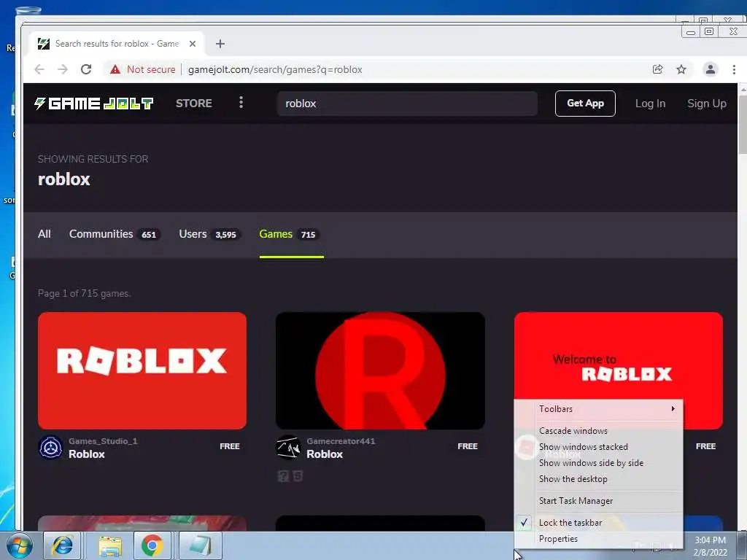Click the Gamecreator441 developer name
Viewport: 747px width, 560px height.
(341, 441)
